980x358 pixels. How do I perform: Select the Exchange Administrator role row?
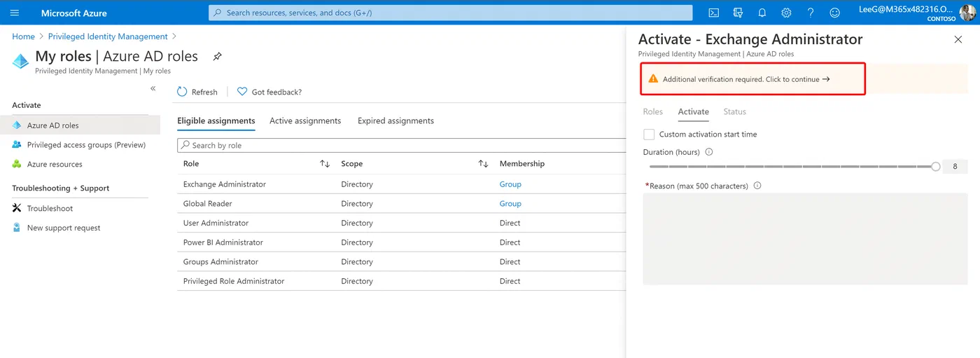click(x=402, y=184)
